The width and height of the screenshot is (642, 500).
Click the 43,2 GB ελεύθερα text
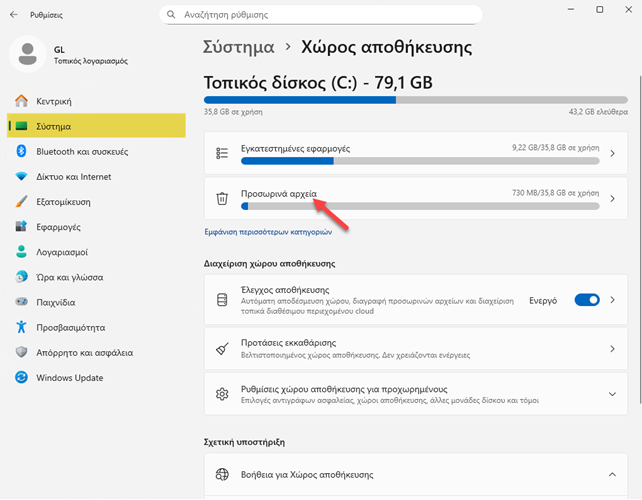(x=598, y=112)
